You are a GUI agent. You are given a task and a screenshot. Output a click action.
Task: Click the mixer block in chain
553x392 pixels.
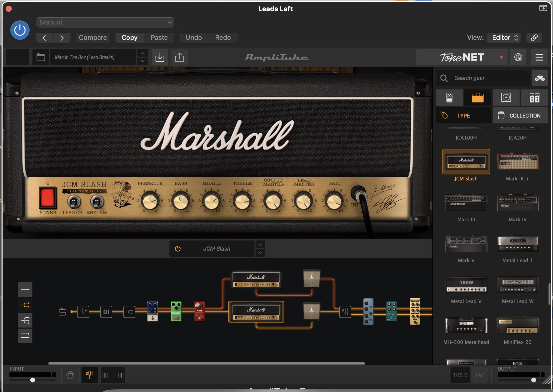(x=345, y=312)
